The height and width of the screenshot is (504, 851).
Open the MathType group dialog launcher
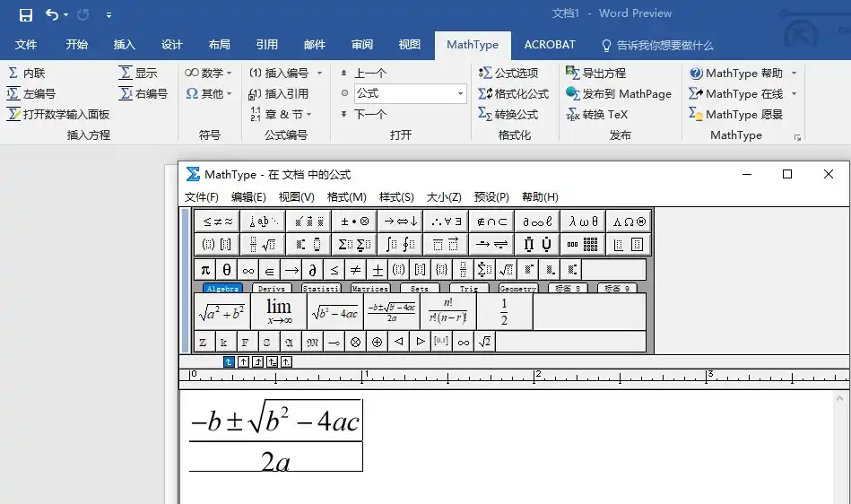coord(797,138)
